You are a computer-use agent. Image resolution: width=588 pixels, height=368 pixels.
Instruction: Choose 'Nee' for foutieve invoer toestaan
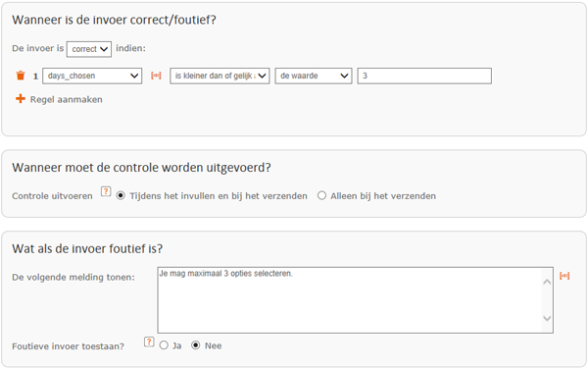[x=195, y=345]
